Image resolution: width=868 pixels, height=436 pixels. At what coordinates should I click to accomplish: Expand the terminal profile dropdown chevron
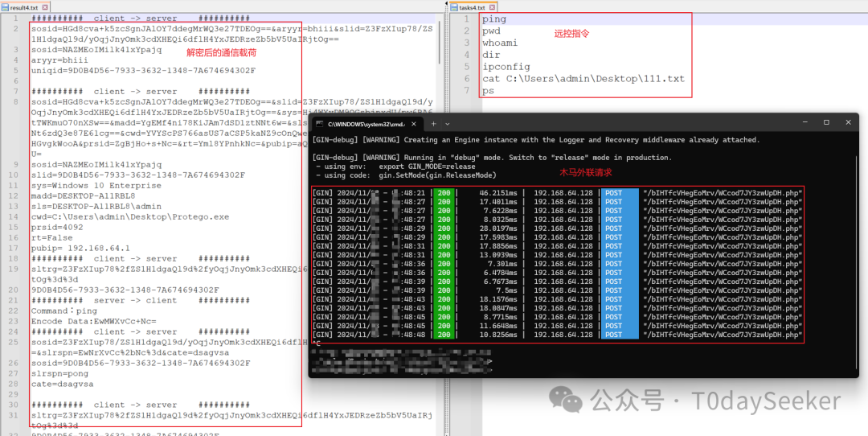pos(448,124)
